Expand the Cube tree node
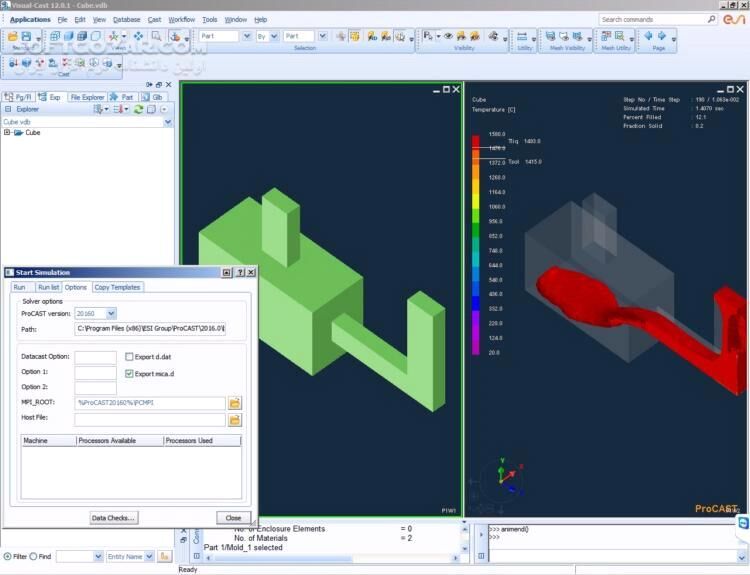The width and height of the screenshot is (750, 575). (x=7, y=132)
